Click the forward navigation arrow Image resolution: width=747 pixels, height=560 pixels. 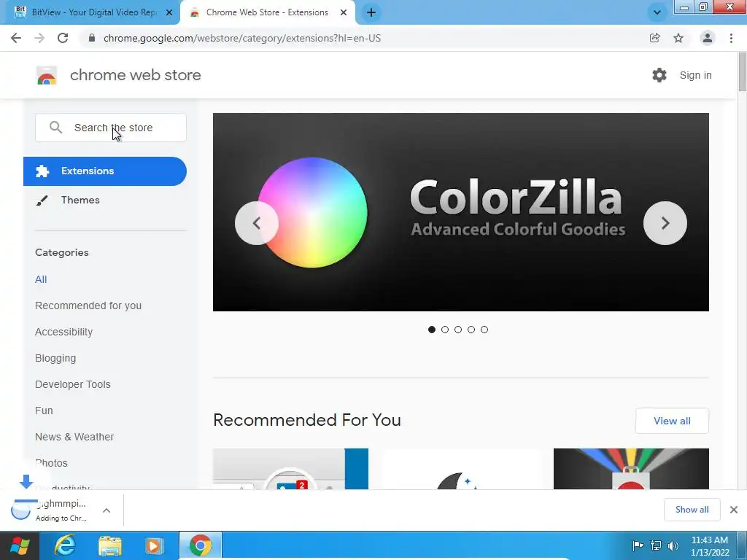point(39,38)
